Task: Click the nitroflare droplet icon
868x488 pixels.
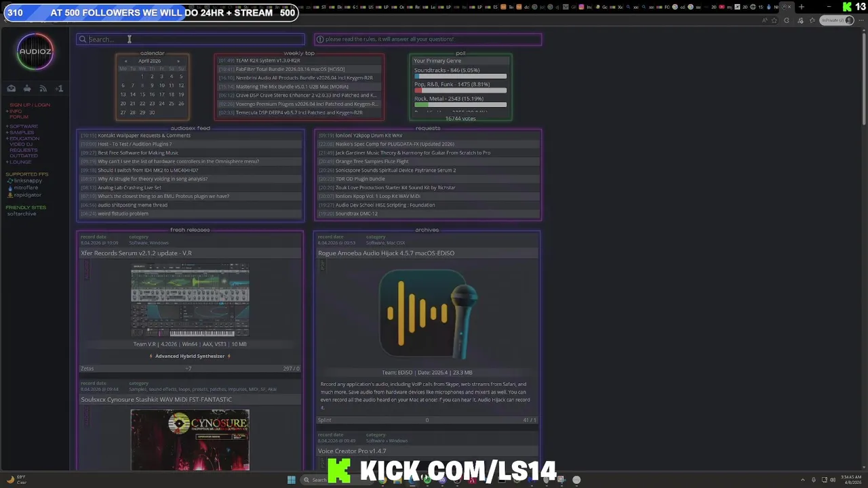Action: [x=10, y=188]
